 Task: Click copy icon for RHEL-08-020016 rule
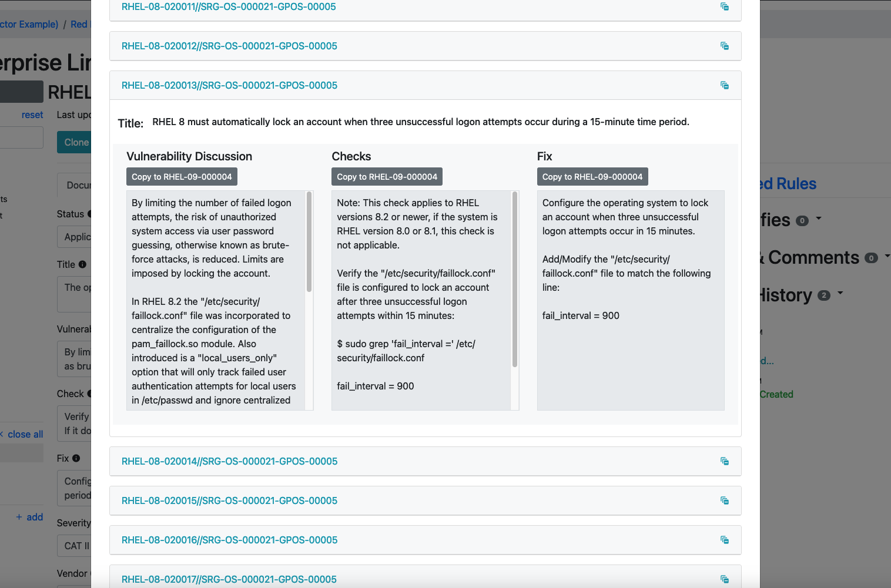724,540
